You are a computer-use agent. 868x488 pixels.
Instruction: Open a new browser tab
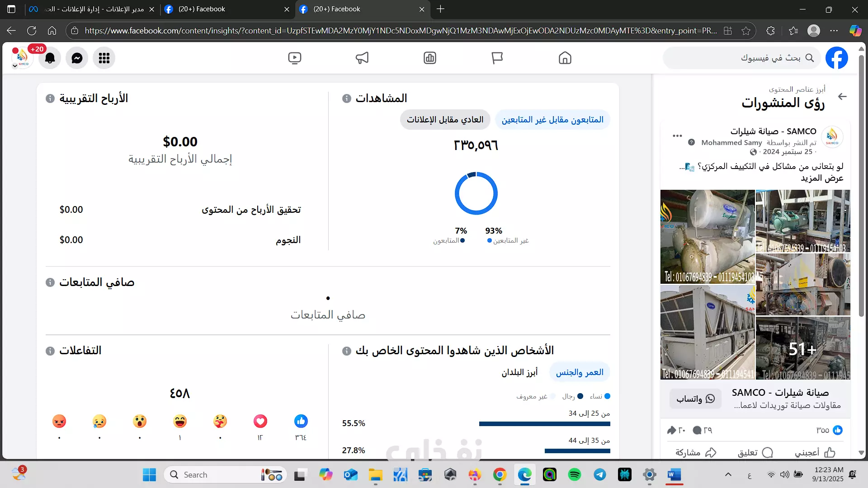[x=441, y=9]
